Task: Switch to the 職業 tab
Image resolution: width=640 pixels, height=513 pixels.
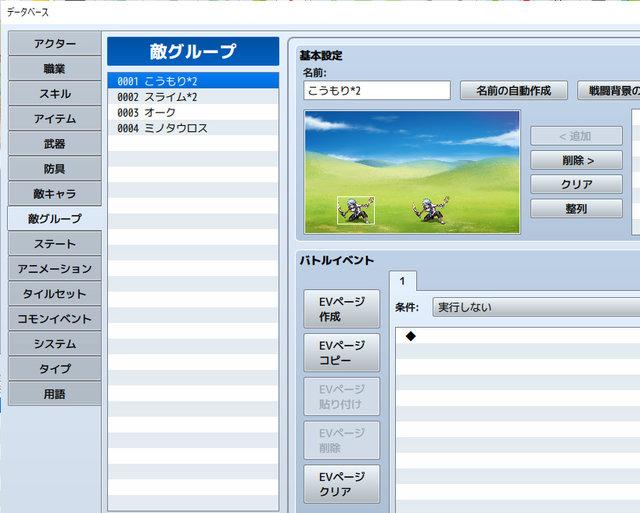Action: pos(55,69)
